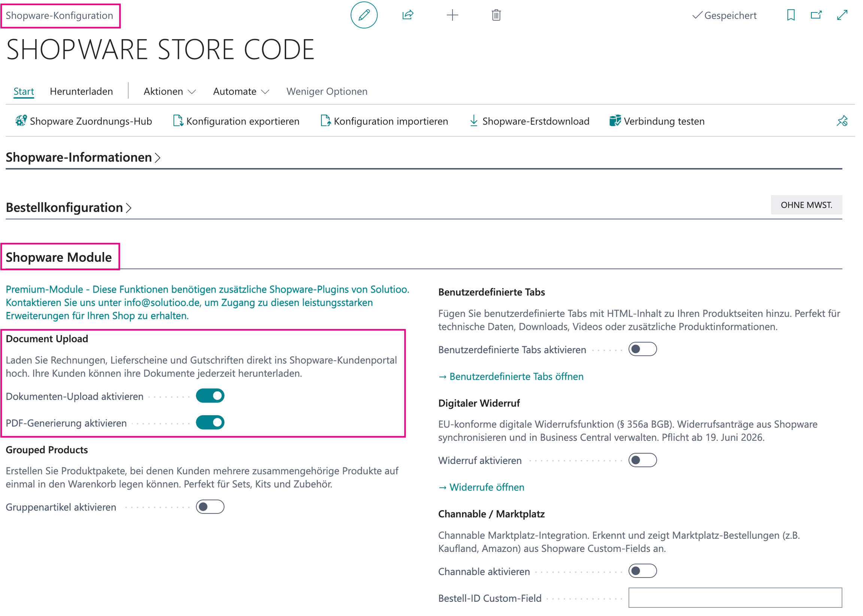Click the pin action bar icon
The image size is (863, 616).
841,121
